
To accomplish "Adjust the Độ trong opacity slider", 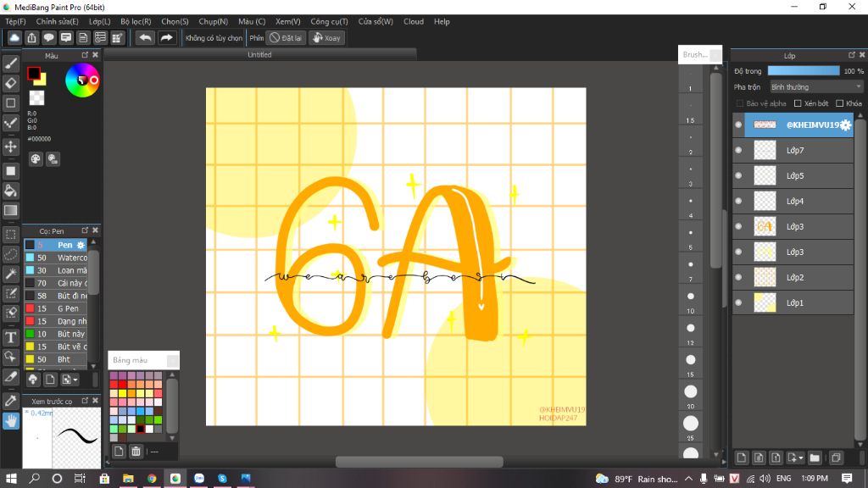I will click(804, 71).
